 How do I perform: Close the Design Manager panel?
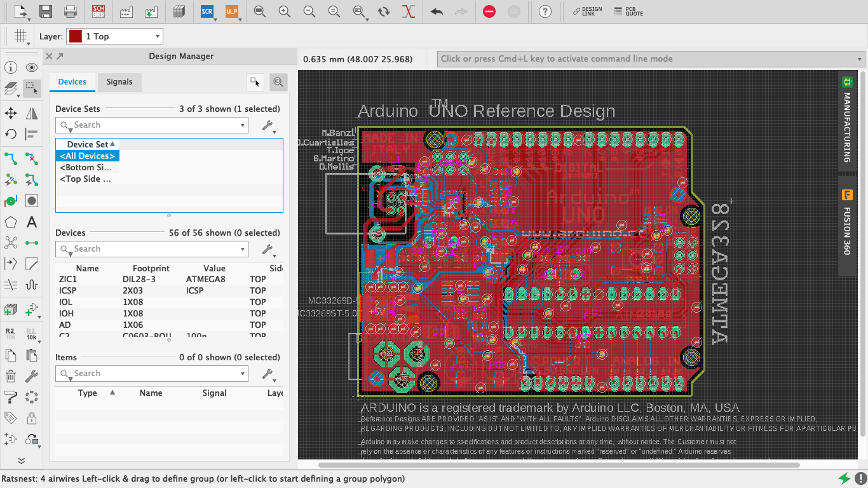[x=49, y=56]
